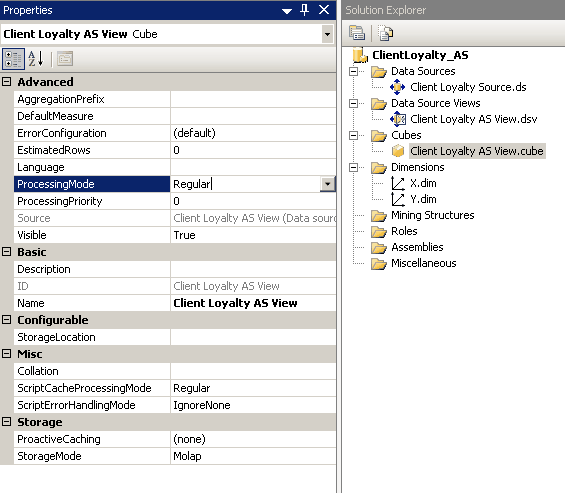Image resolution: width=565 pixels, height=493 pixels.
Task: Pin the Properties panel with pushpin icon
Action: [x=304, y=10]
